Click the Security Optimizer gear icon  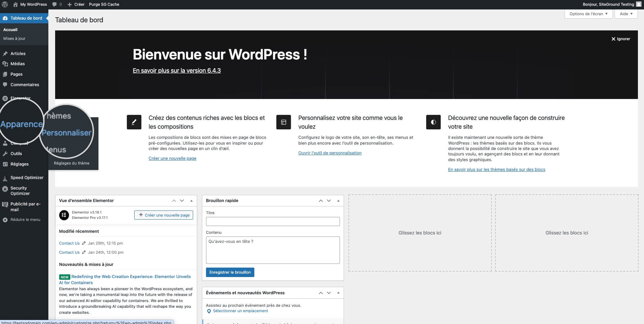pos(5,189)
